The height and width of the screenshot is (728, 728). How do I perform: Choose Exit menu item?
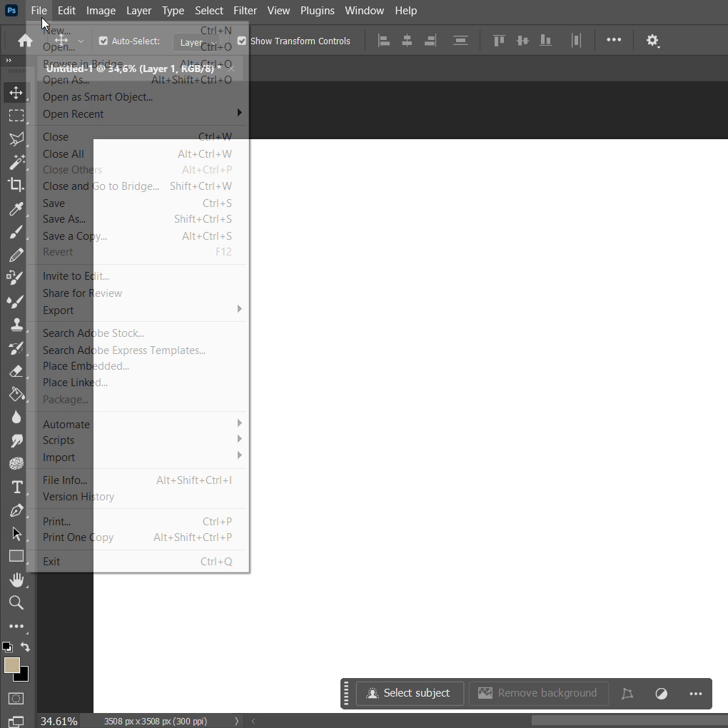138,561
